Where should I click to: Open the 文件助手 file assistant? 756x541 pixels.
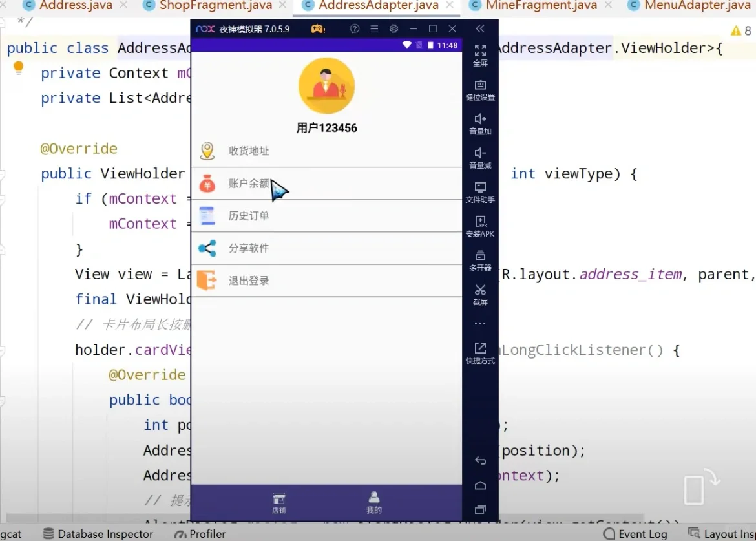[480, 191]
